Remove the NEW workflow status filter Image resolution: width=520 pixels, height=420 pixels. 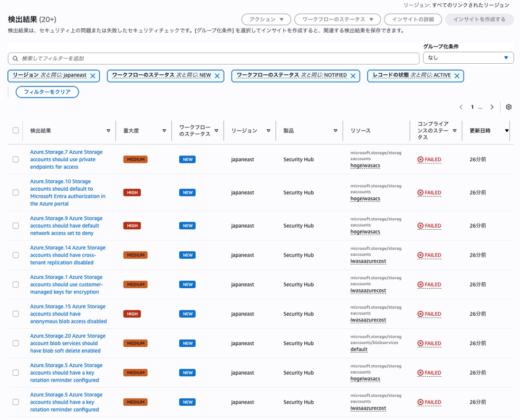point(217,76)
